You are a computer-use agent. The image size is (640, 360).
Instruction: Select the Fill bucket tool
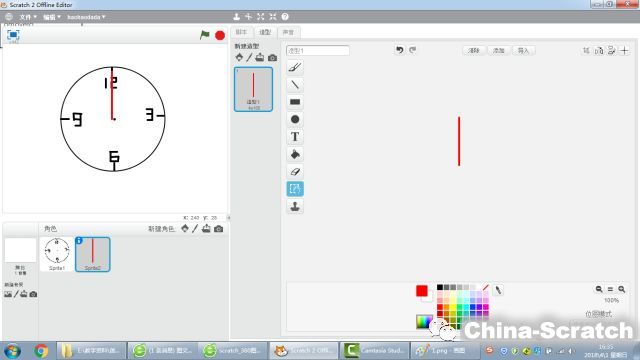tap(295, 154)
